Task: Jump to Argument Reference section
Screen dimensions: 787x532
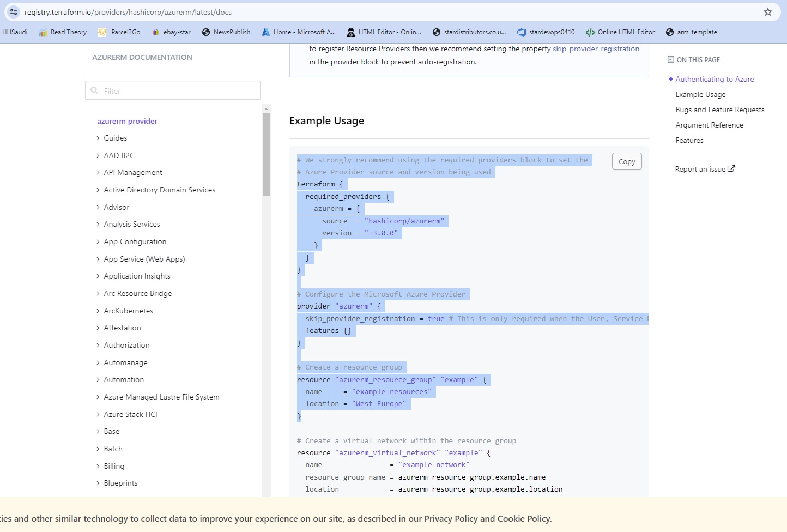Action: (x=709, y=125)
